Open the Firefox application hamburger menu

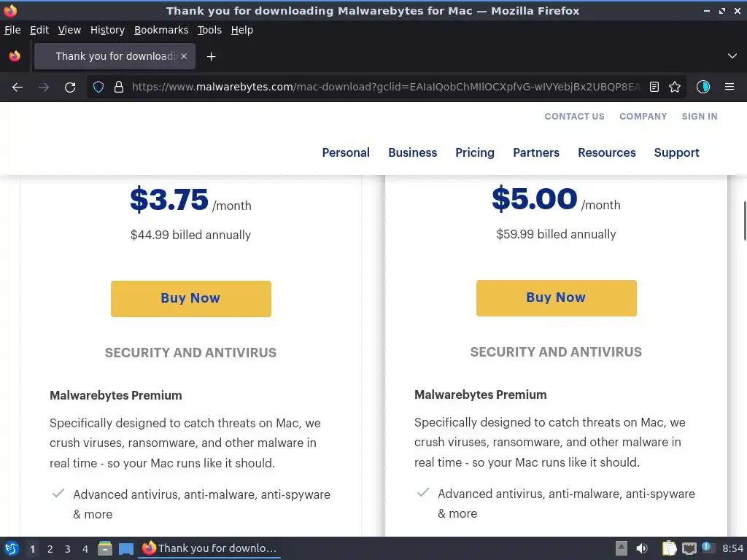coord(729,87)
